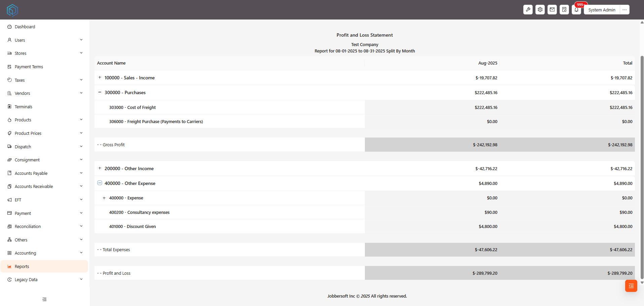
Task: Open Reports in the sidebar
Action: [x=44, y=266]
